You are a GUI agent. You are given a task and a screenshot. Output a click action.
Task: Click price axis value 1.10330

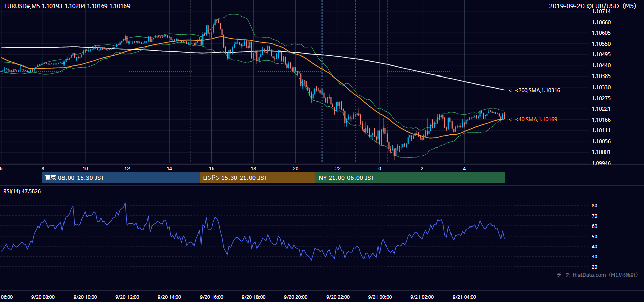coord(601,87)
